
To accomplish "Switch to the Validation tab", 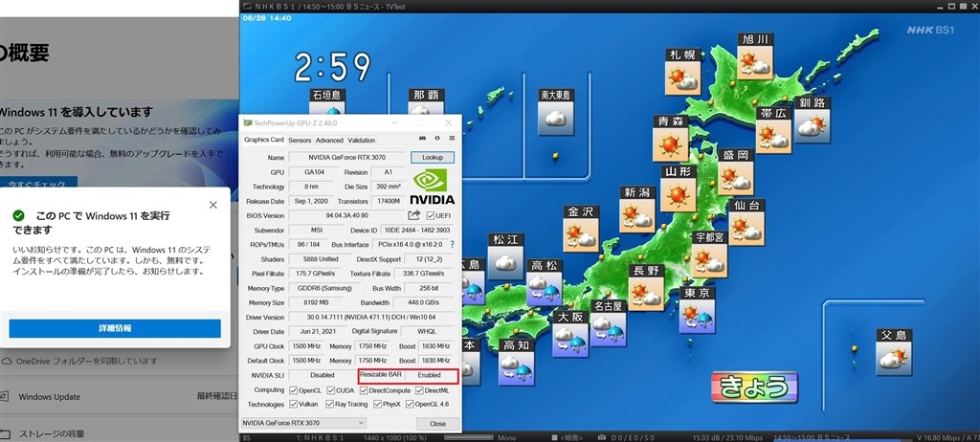I will click(x=361, y=140).
